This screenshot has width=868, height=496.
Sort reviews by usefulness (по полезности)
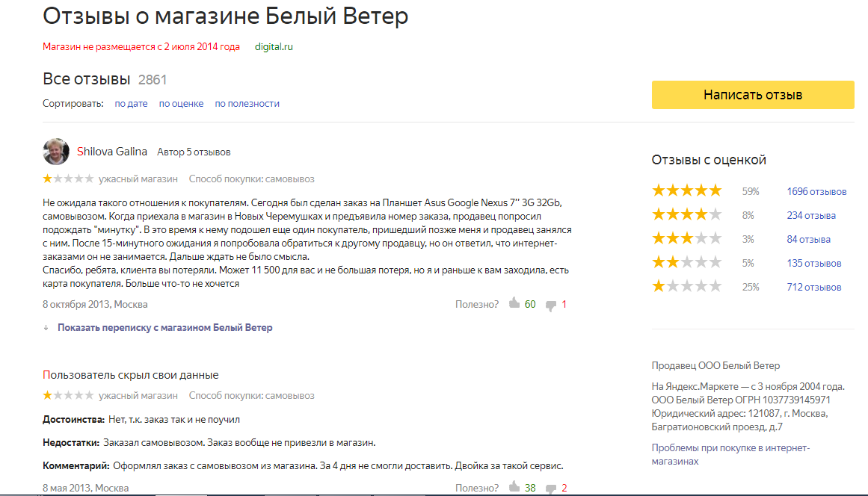[247, 104]
